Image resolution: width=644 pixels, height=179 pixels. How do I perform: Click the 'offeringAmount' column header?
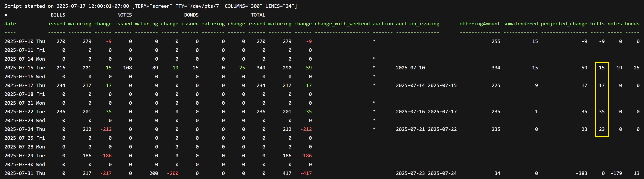pos(480,24)
